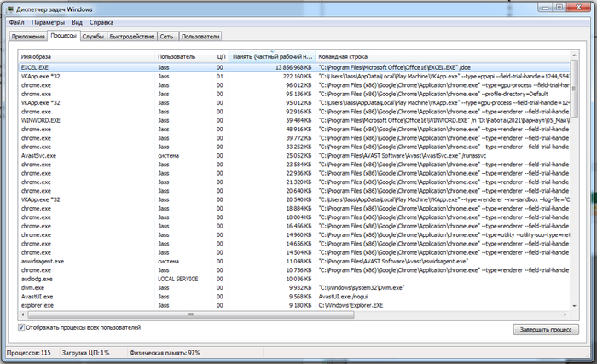Toggle Отображать процессы всех пользователей checkbox

(x=22, y=326)
